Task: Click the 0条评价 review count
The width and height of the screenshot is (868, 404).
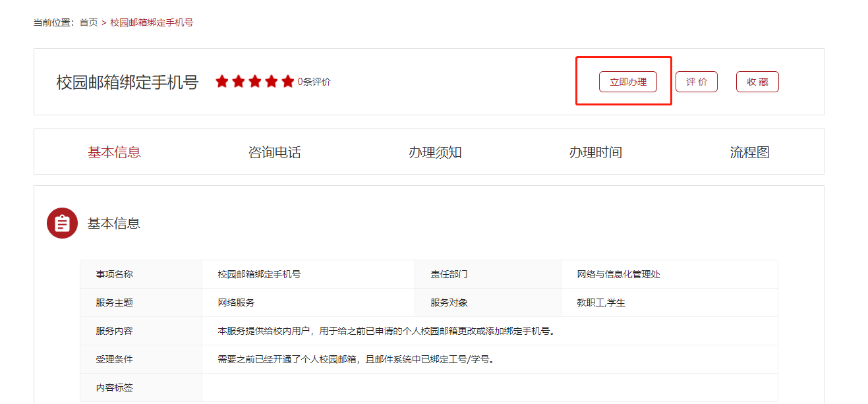Action: click(x=314, y=82)
